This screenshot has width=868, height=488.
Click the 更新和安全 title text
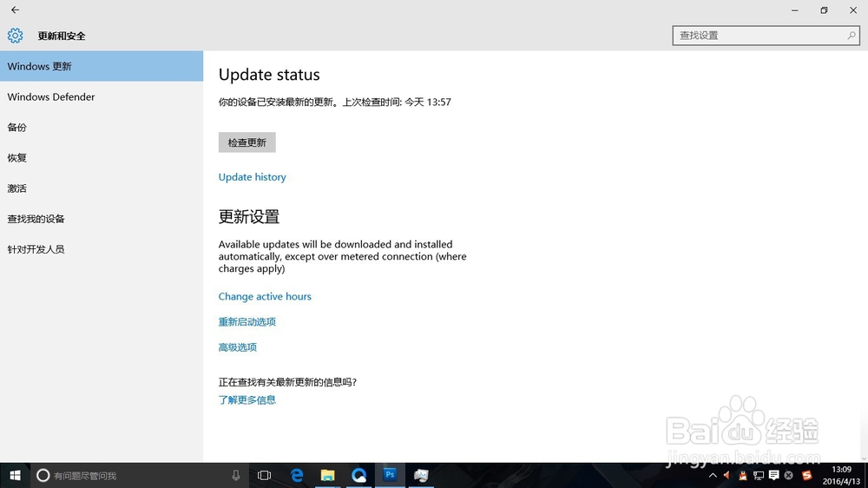coord(62,36)
